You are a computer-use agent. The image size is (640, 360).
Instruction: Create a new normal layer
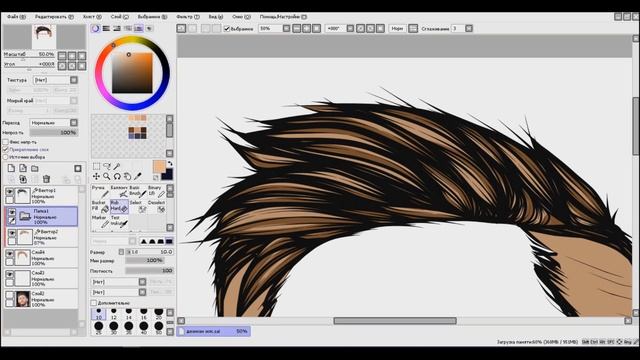[11, 169]
